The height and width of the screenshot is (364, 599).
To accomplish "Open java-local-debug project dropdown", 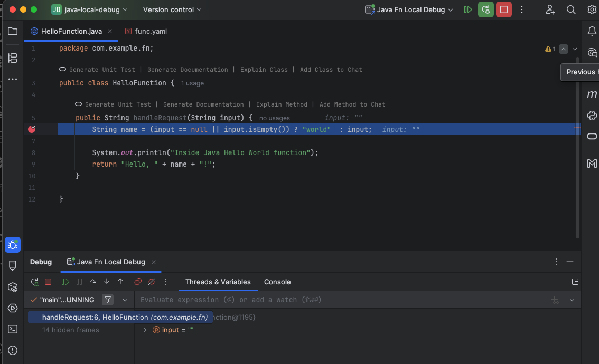I will (89, 10).
